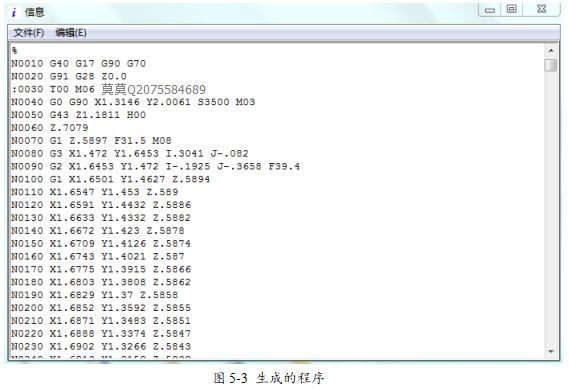The width and height of the screenshot is (569, 389).
Task: Click line N0100 G1 X1.6501
Action: (x=110, y=179)
